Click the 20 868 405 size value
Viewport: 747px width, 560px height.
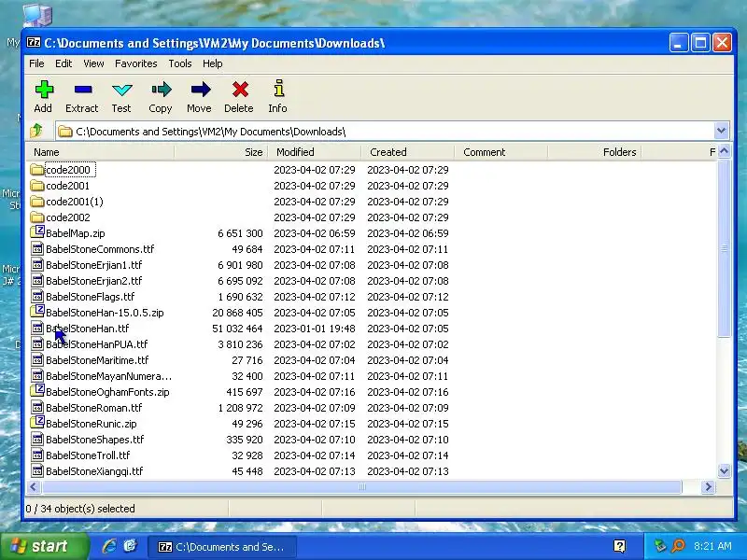tap(237, 313)
